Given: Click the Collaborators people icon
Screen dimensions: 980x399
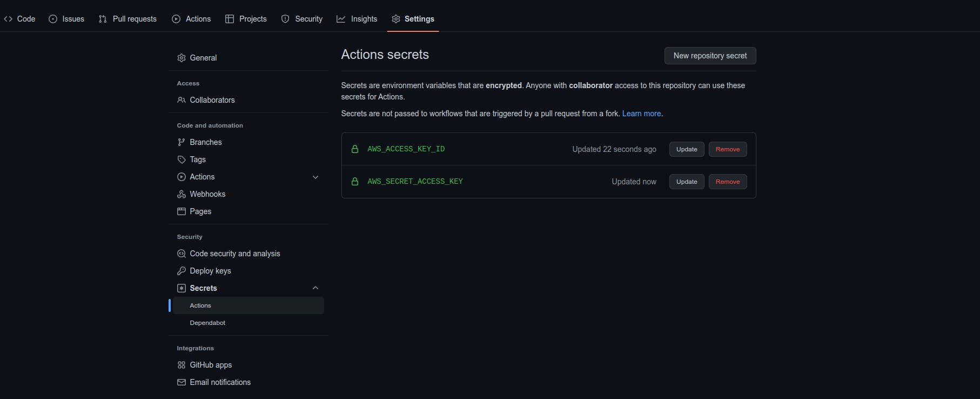Looking at the screenshot, I should click(x=182, y=100).
